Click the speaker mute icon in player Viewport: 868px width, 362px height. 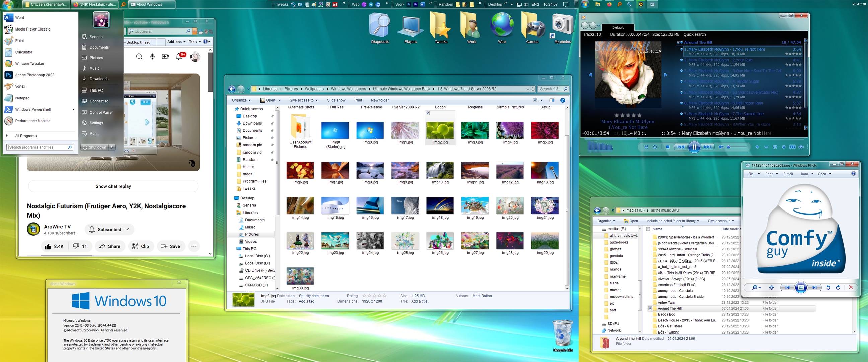[720, 147]
